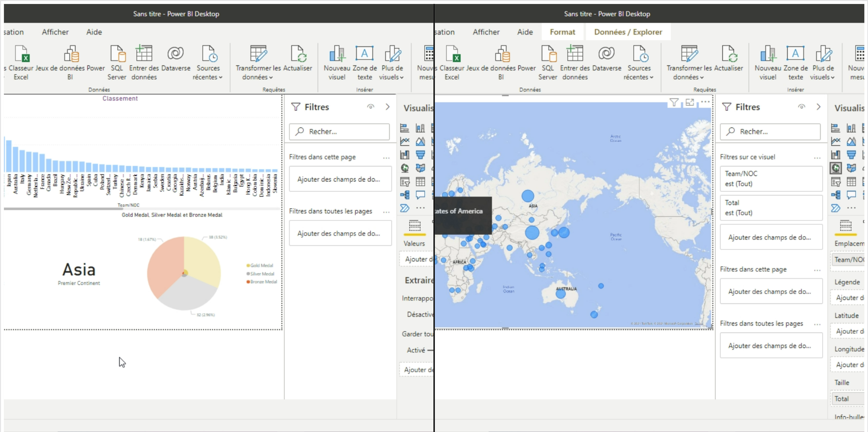
Task: Click Actualiser in right window ribbon
Action: [729, 58]
